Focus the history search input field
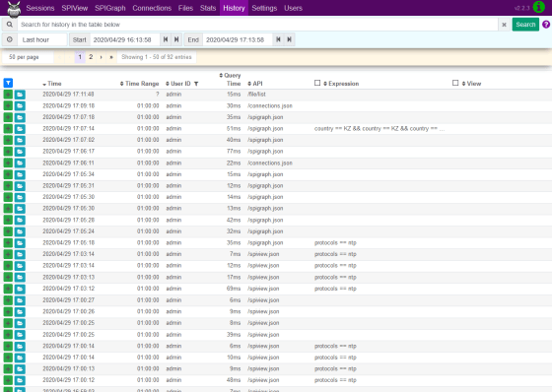 257,25
